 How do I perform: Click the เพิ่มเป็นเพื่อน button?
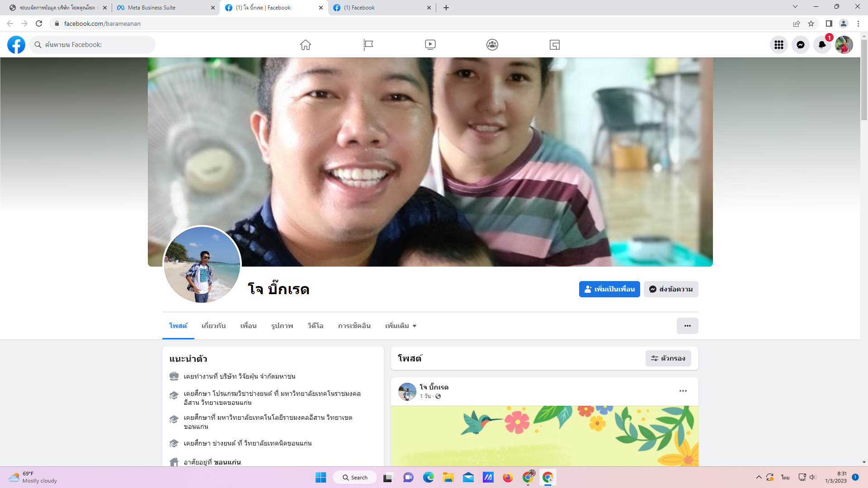pyautogui.click(x=609, y=289)
